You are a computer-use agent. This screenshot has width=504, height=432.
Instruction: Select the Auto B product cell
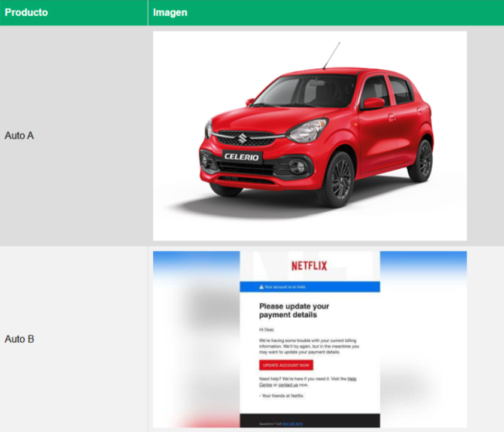click(74, 339)
